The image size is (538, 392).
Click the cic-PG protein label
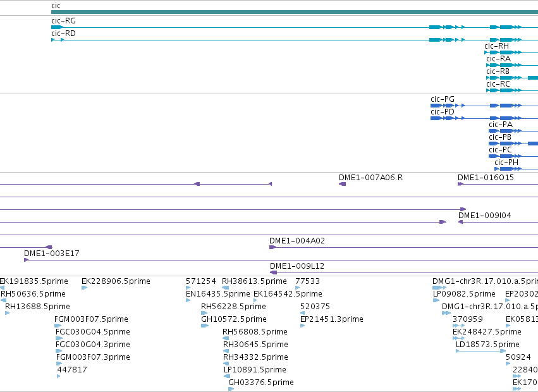pos(443,99)
